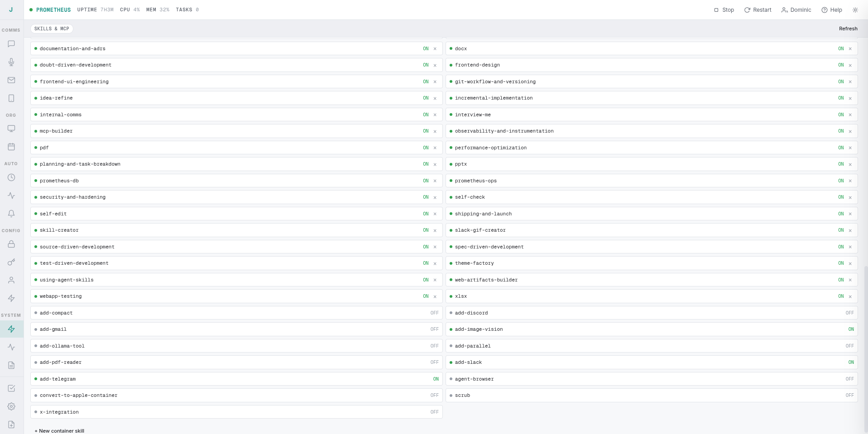Open the Help menu
Image resolution: width=868 pixels, height=434 pixels.
[x=832, y=10]
